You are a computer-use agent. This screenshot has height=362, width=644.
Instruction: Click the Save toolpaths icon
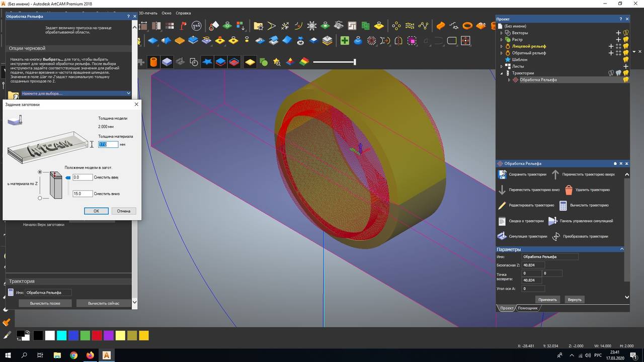(x=502, y=174)
